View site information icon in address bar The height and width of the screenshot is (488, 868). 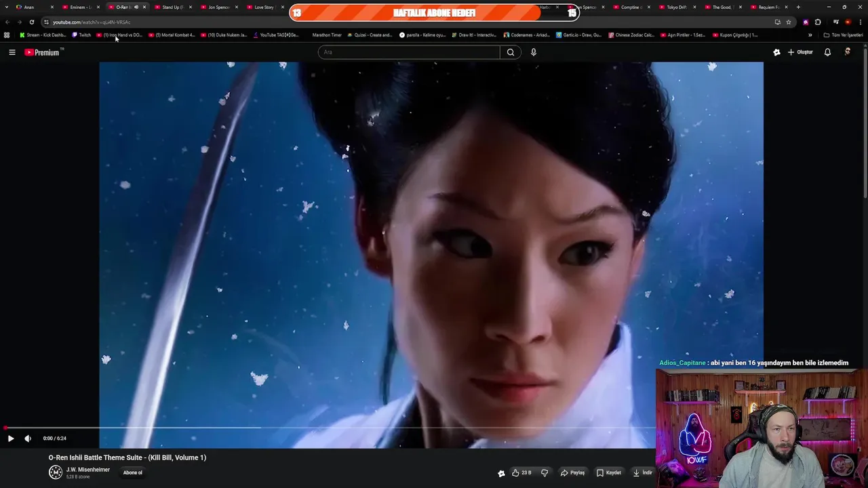coord(46,22)
